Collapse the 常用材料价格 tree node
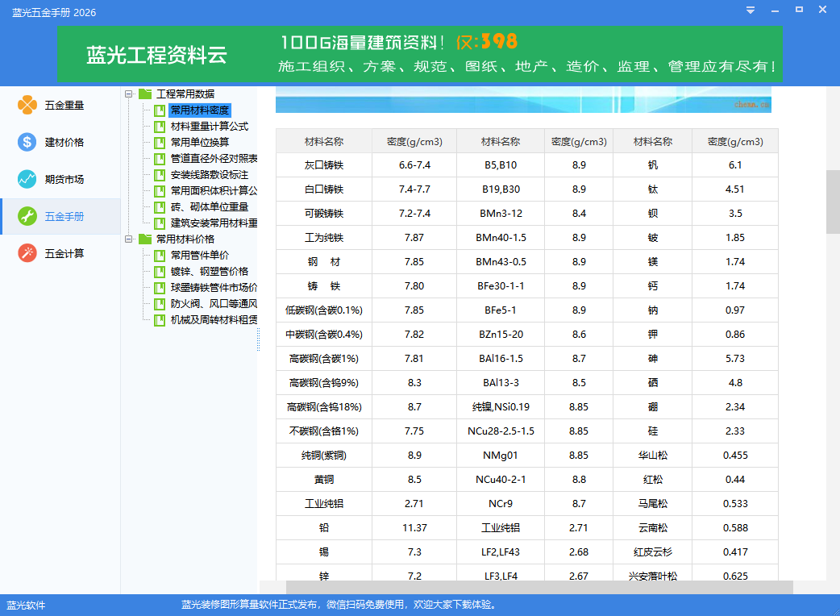840x616 pixels. click(x=129, y=239)
